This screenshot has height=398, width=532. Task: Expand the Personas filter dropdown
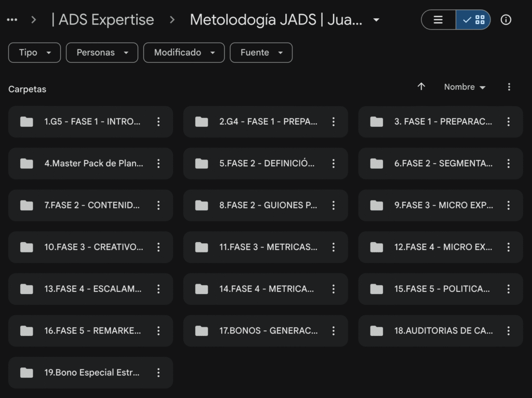tap(102, 52)
